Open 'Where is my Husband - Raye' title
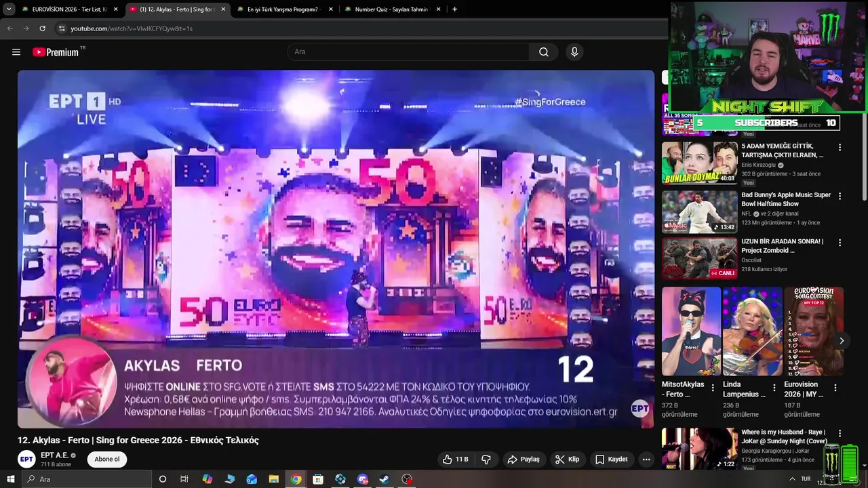 (784, 436)
